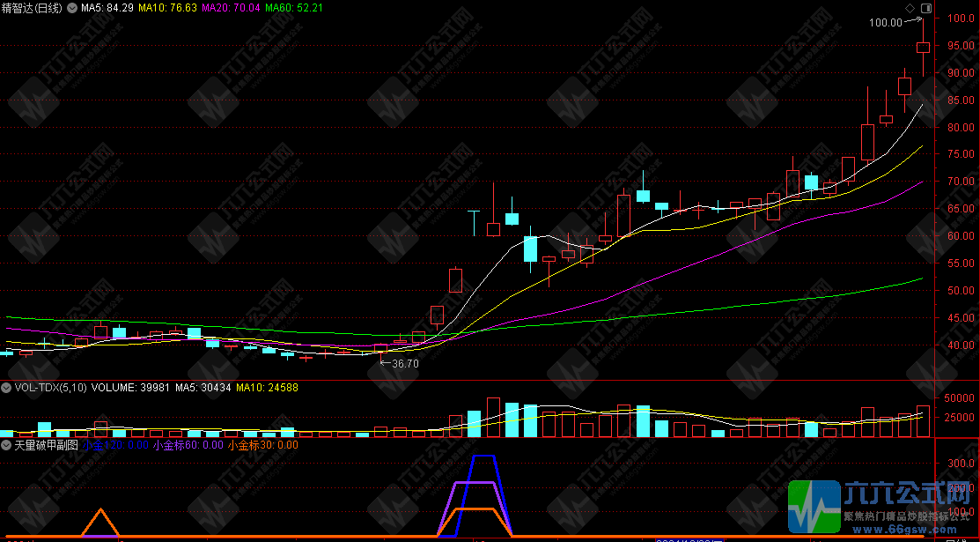Open the VOL-TDX indicator dropdown arrow
The width and height of the screenshot is (980, 542).
tap(6, 387)
